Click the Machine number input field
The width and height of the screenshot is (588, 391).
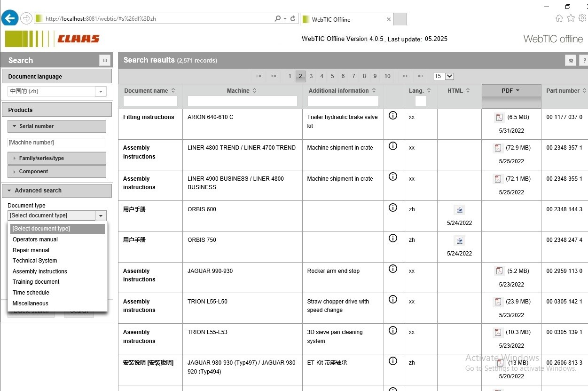pos(56,143)
